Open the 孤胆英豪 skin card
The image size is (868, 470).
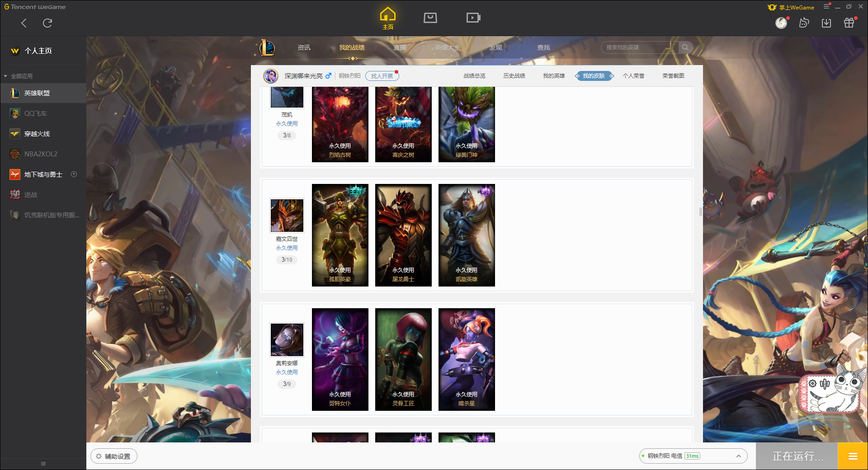(340, 235)
